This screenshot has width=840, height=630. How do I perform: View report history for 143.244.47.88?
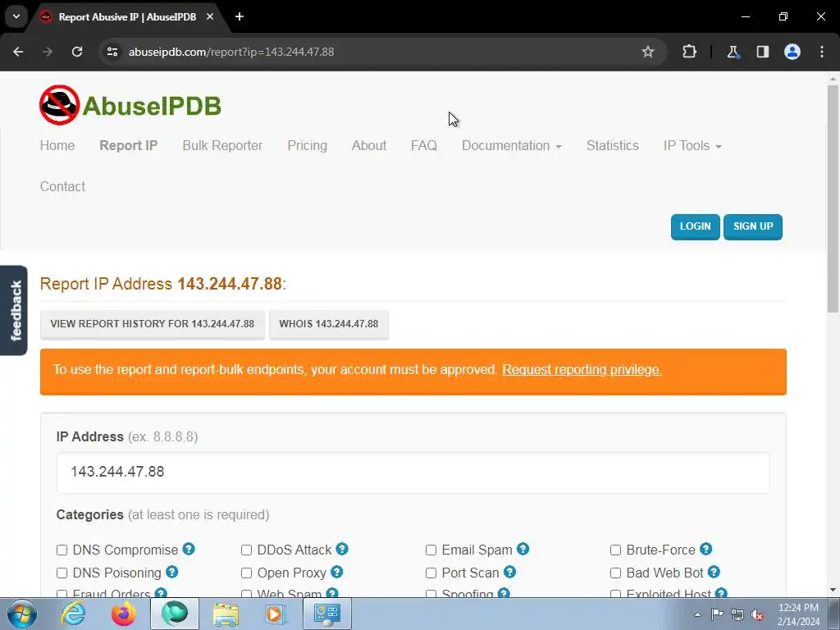click(x=152, y=324)
